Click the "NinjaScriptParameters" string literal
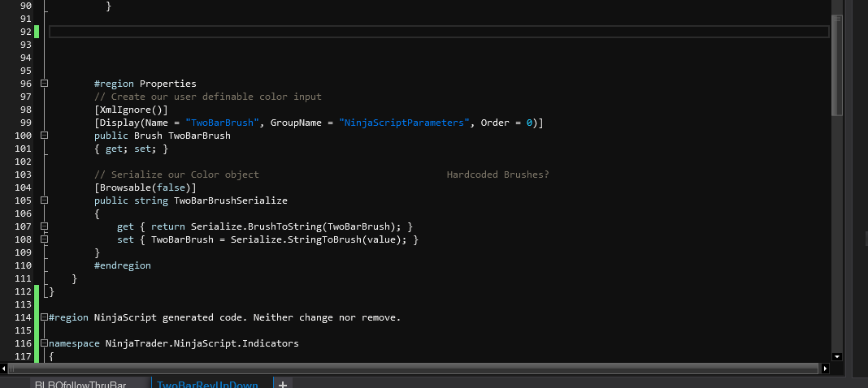The width and height of the screenshot is (868, 388). point(403,123)
